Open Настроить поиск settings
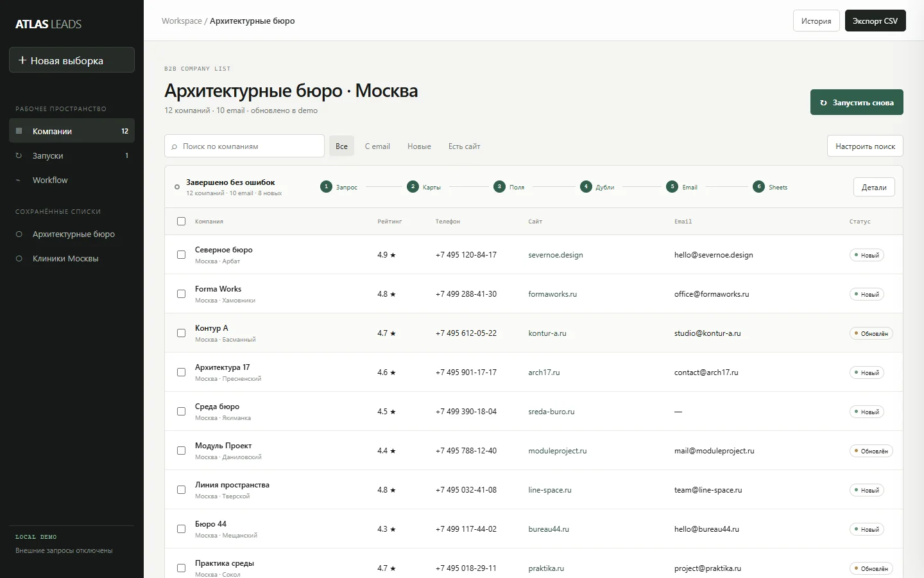Screen dimensions: 924x578 click(x=865, y=146)
